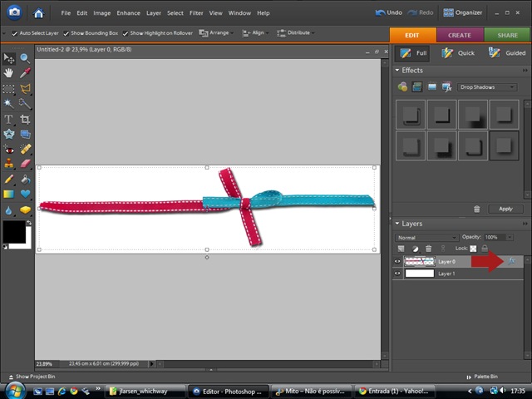Open the Distribute dropdown
Screen dimensions: 532x399
coord(296,33)
